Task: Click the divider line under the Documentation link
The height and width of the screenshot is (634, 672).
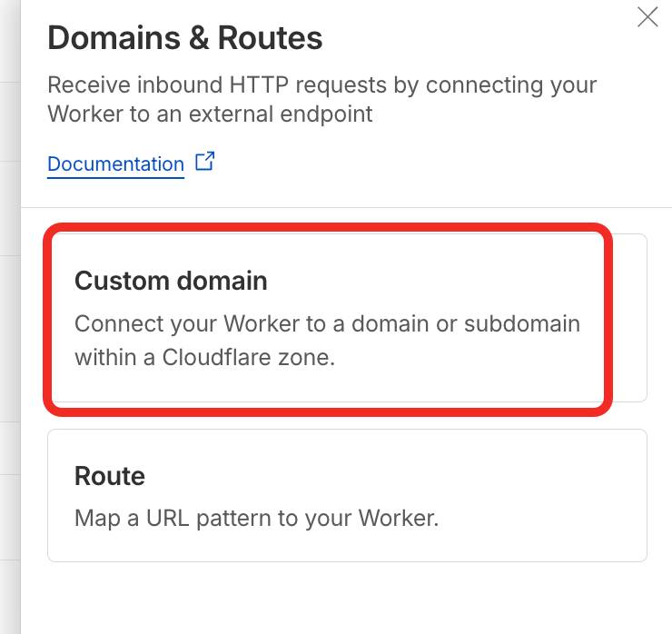Action: [347, 207]
